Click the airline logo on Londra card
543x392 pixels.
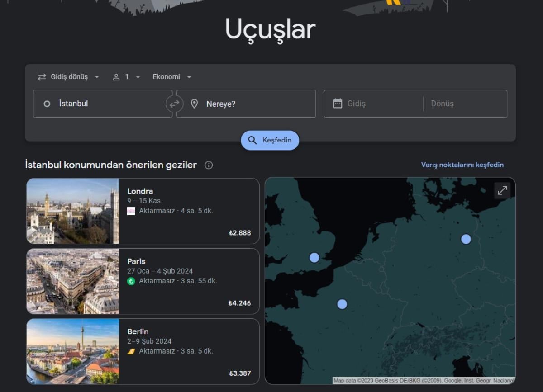131,211
